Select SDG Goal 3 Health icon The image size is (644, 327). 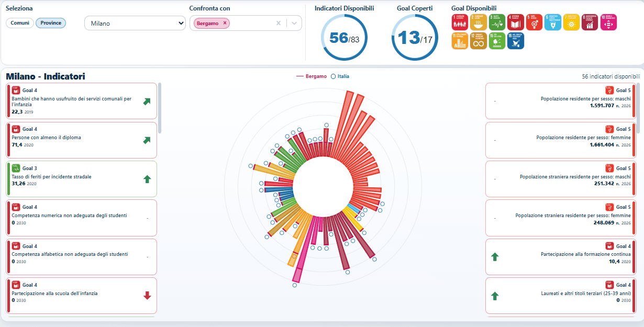[497, 22]
